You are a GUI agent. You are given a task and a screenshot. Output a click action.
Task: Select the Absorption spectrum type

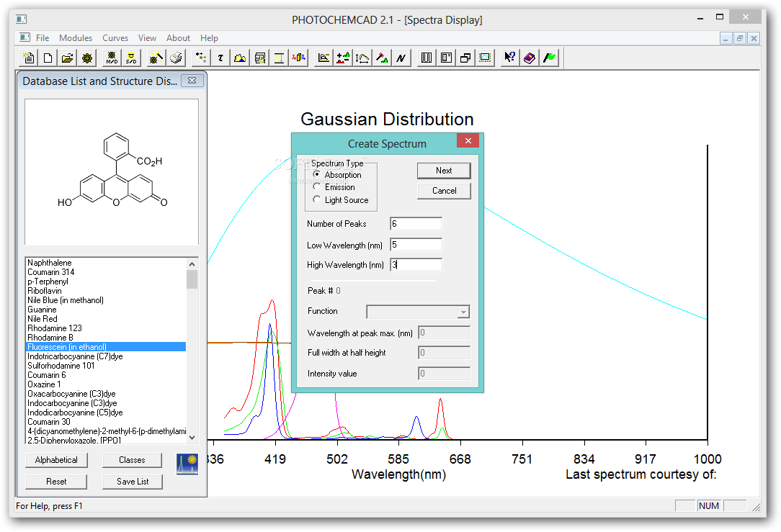click(317, 174)
